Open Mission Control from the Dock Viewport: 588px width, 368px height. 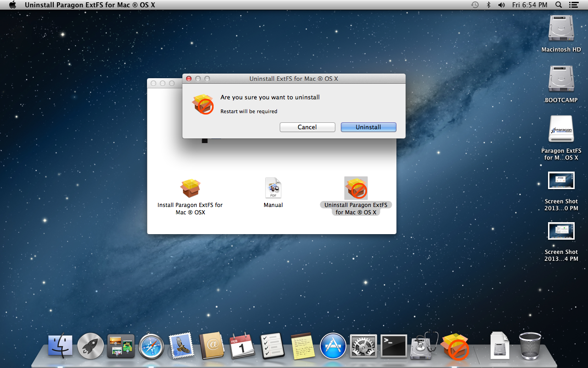(121, 346)
